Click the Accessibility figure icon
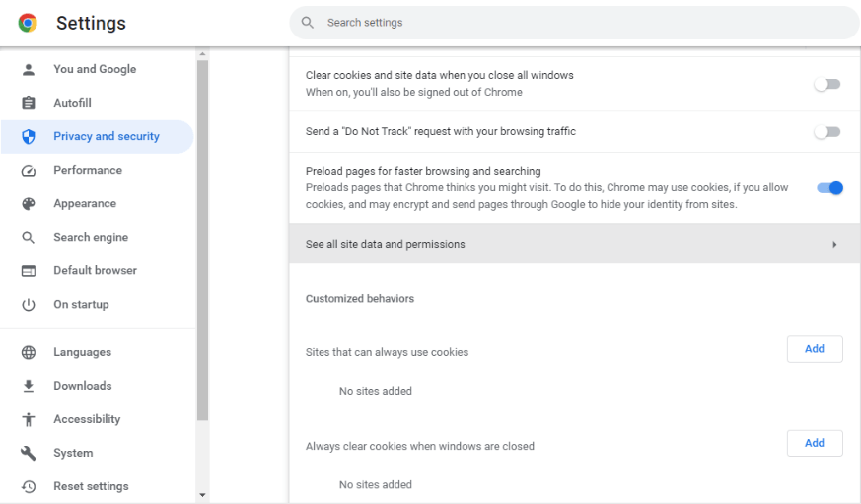Viewport: 861px width, 504px height. coord(29,419)
